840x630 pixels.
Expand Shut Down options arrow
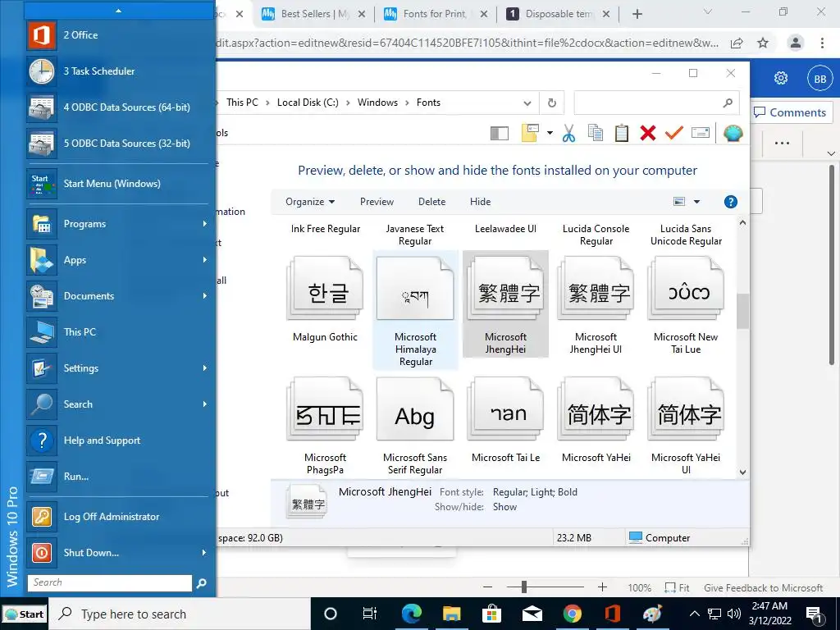(204, 553)
